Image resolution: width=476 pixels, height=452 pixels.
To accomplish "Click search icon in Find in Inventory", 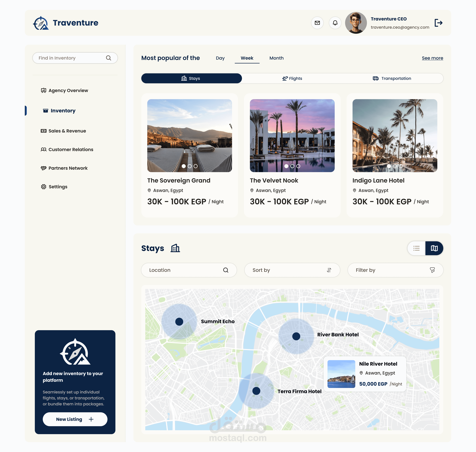I will (x=108, y=58).
